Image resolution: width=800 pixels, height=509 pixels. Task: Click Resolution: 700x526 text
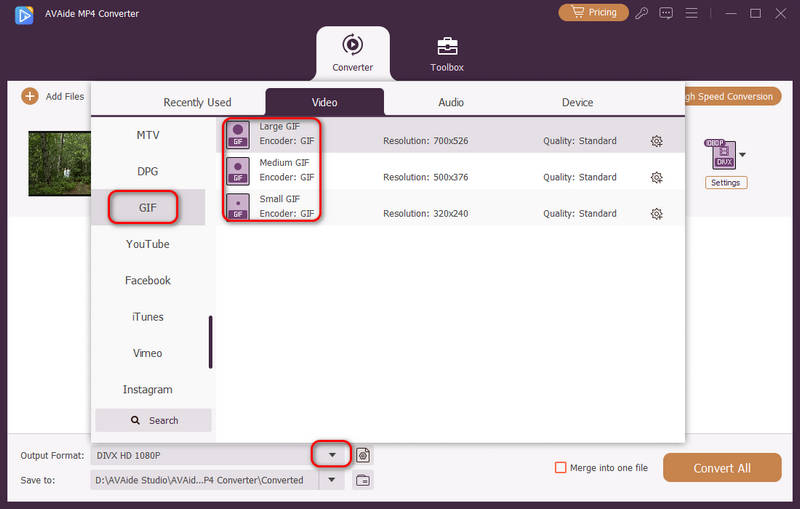(x=426, y=141)
